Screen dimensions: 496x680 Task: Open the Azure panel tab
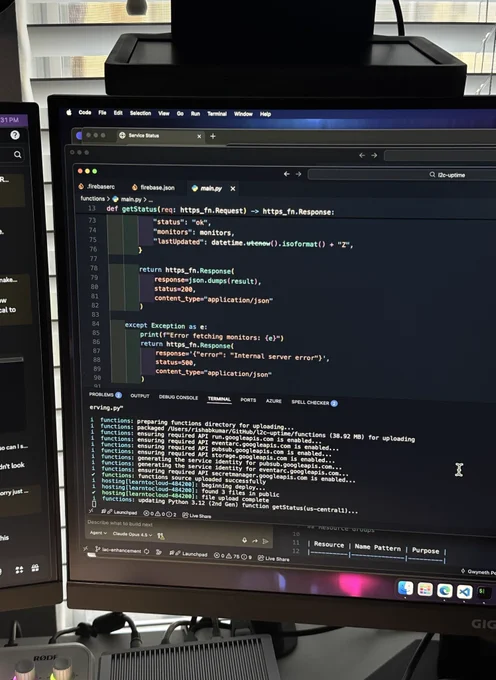pyautogui.click(x=274, y=401)
